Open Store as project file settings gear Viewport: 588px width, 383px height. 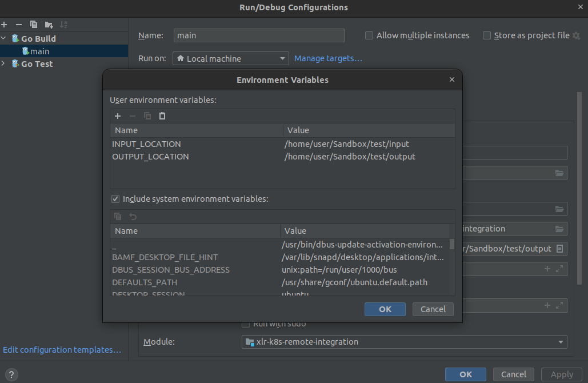pyautogui.click(x=577, y=35)
